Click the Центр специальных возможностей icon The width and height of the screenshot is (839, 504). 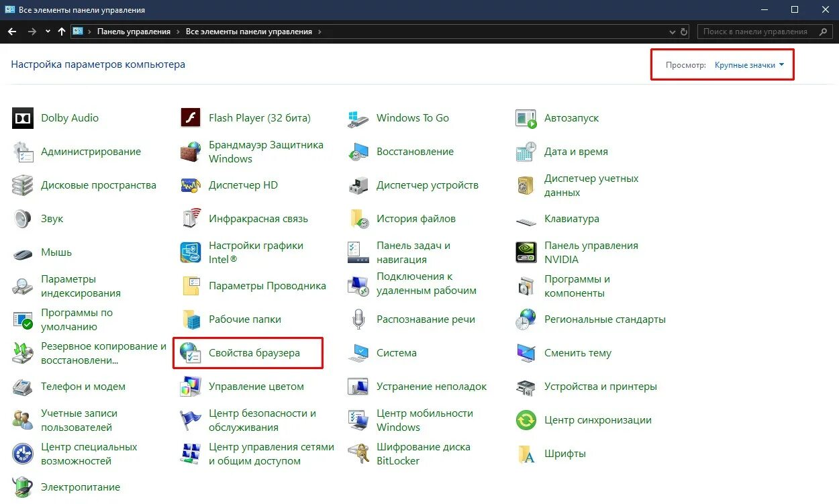pyautogui.click(x=23, y=454)
